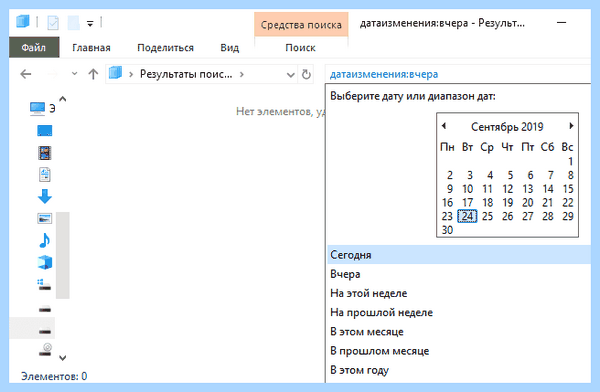Choose the В прошлом месяце option
The width and height of the screenshot is (600, 392).
coord(458,351)
